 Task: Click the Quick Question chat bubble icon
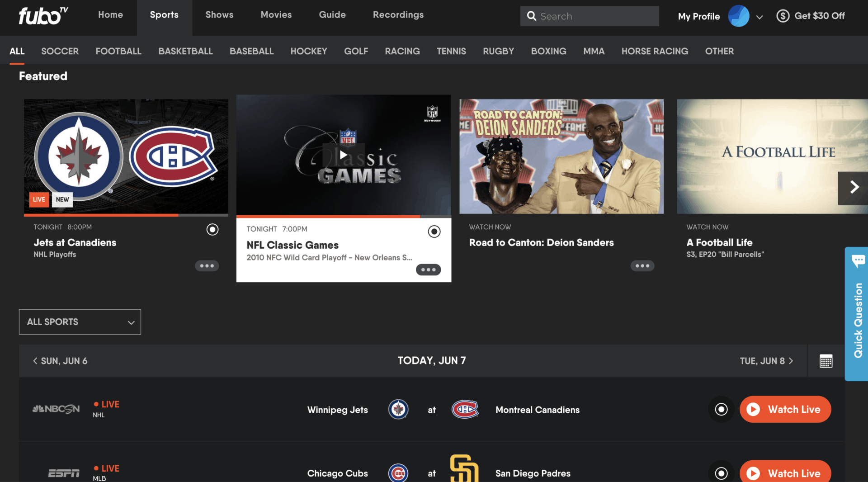pyautogui.click(x=858, y=261)
